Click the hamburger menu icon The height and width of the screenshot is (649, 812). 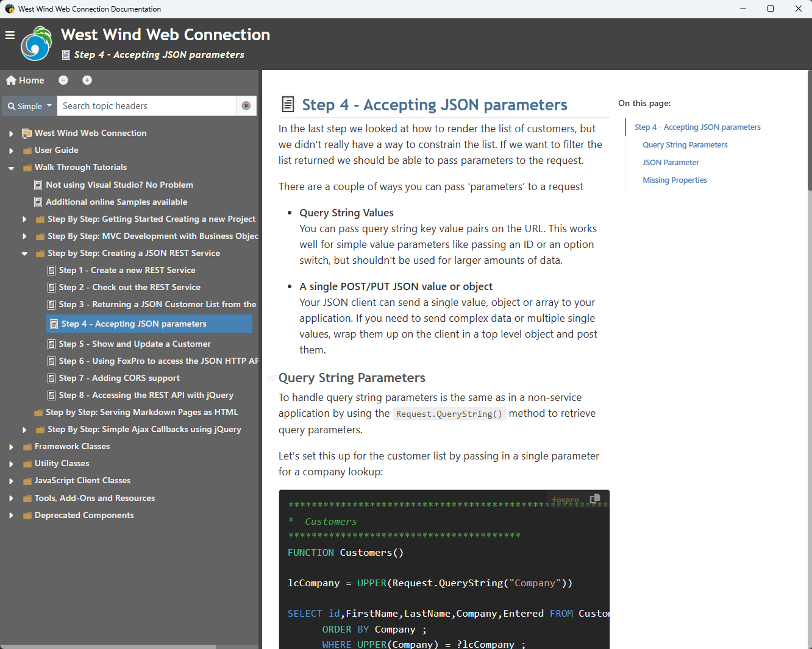click(10, 35)
